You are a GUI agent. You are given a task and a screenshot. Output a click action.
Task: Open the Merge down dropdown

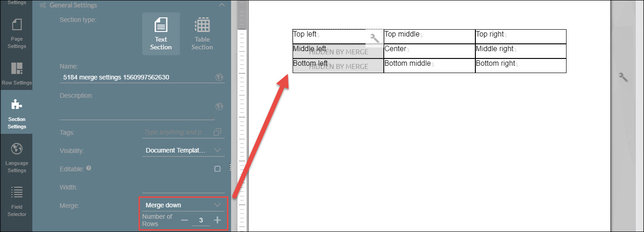(183, 205)
